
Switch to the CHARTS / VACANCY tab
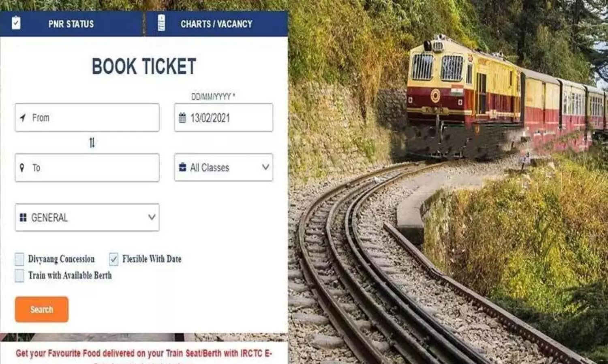[216, 24]
